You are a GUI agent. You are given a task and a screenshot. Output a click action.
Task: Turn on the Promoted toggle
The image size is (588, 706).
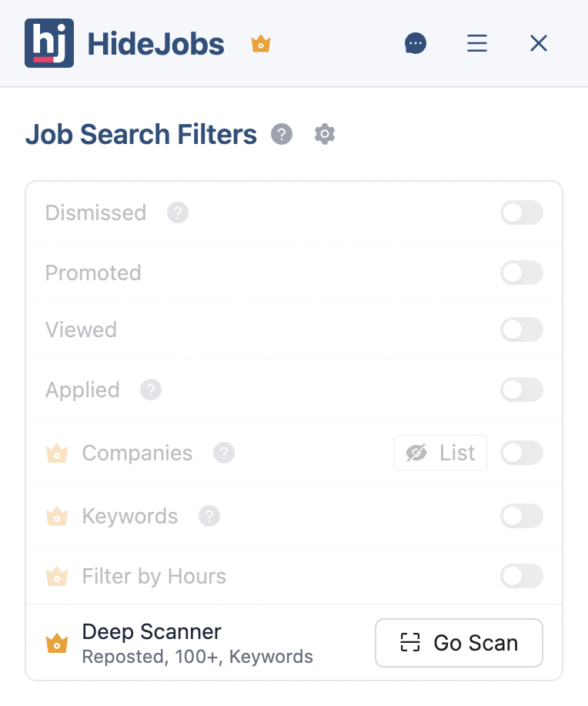(522, 273)
